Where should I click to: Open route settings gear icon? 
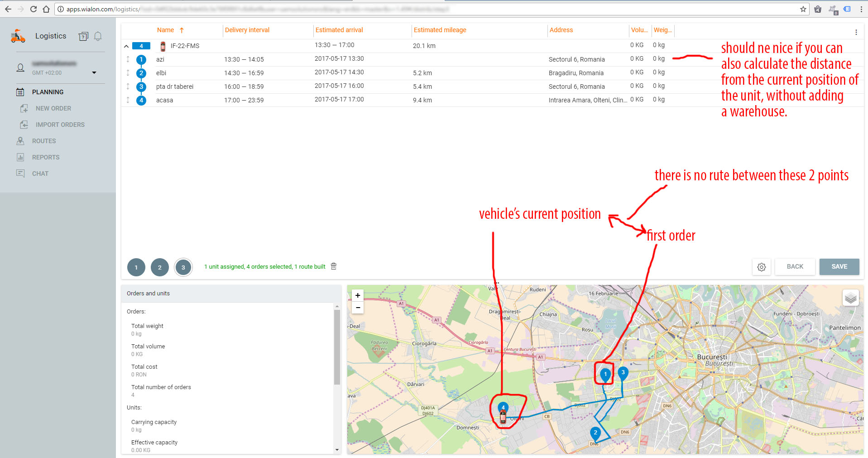point(761,267)
